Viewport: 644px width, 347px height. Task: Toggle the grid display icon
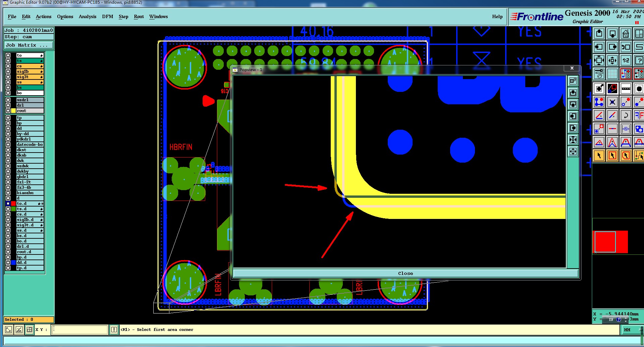point(612,73)
